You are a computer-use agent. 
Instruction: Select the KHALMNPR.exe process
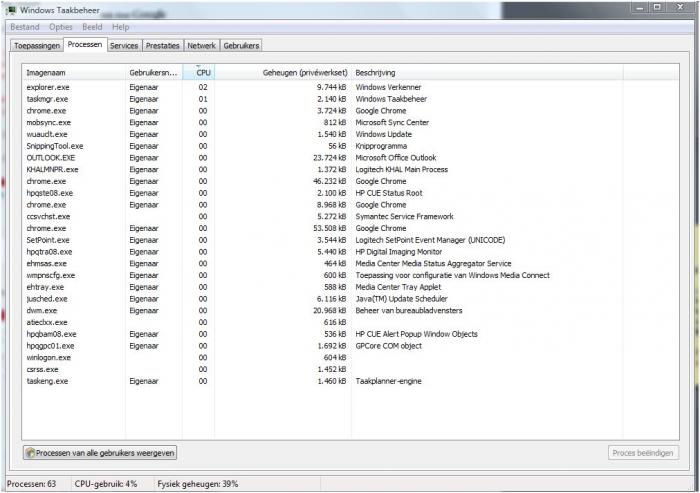point(350,170)
